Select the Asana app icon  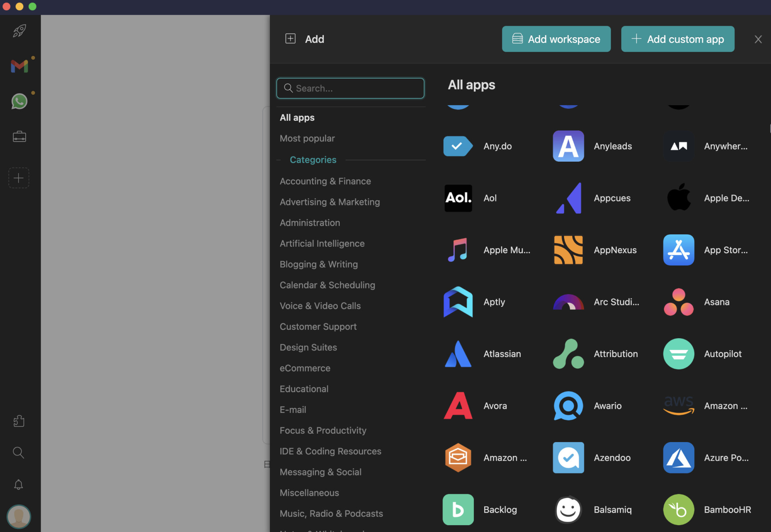click(678, 302)
